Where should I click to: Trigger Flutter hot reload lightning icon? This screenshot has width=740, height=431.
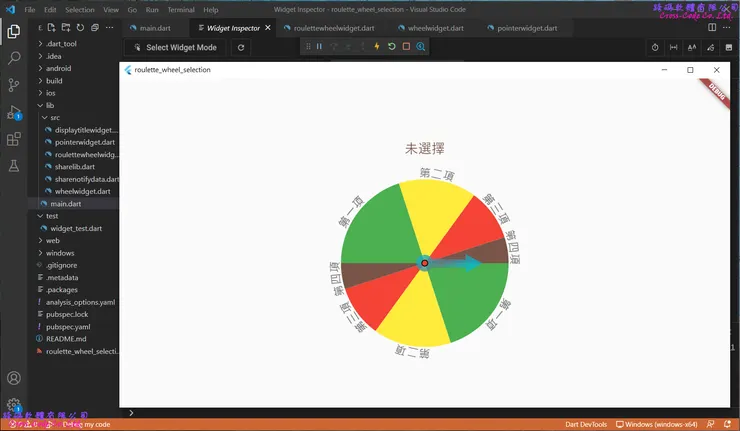tap(377, 46)
